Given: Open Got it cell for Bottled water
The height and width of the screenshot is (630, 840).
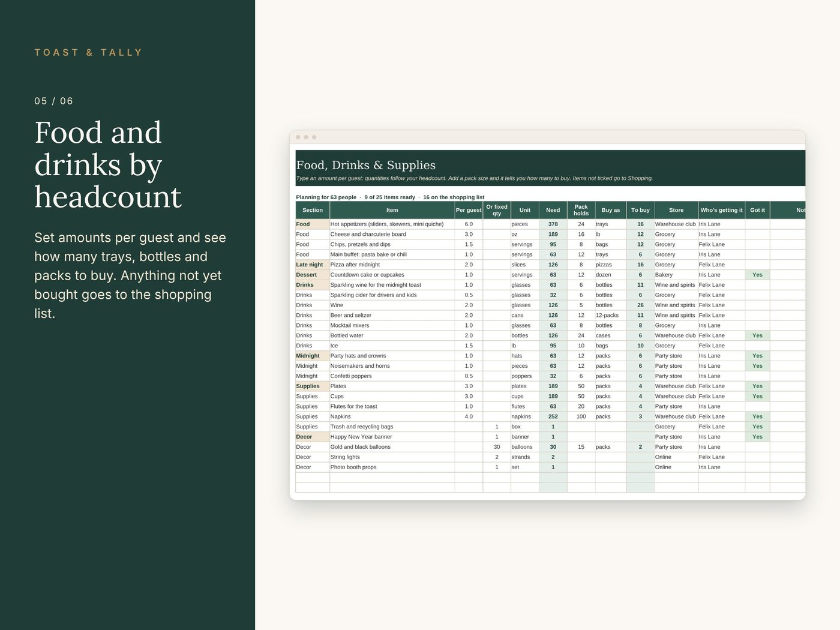Looking at the screenshot, I should (757, 335).
